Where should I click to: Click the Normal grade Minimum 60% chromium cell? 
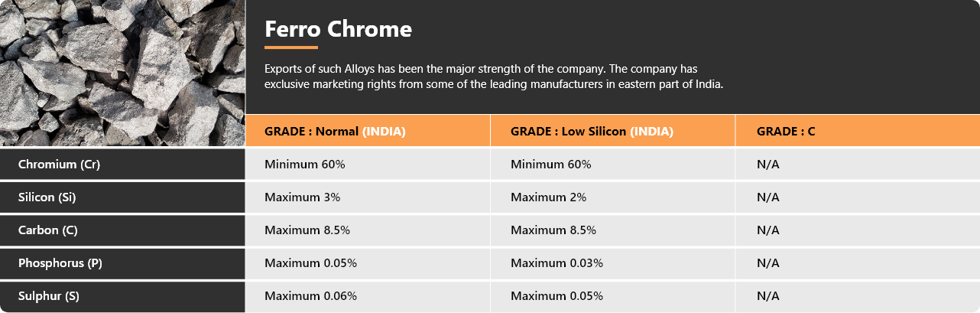click(368, 165)
